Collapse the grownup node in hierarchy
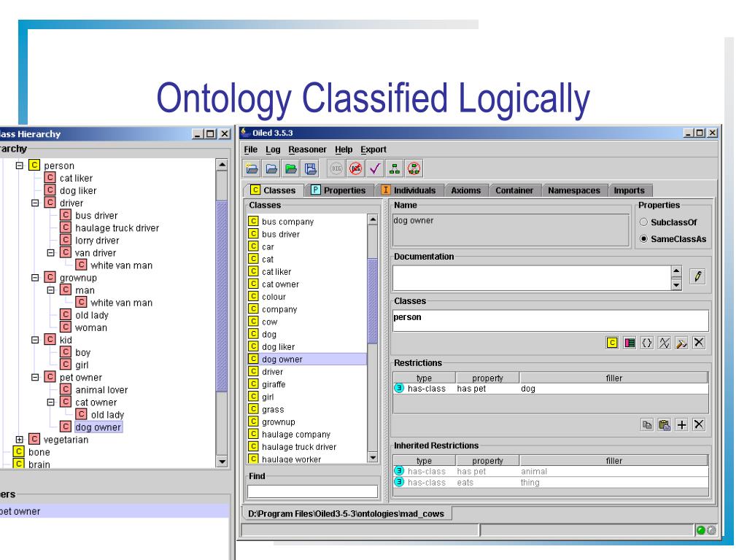This screenshot has height=560, width=747. 35,278
